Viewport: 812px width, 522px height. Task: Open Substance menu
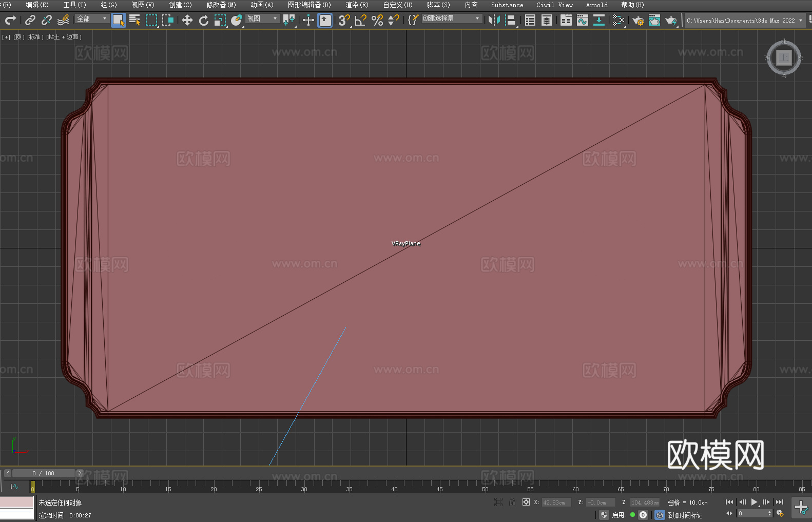coord(507,5)
